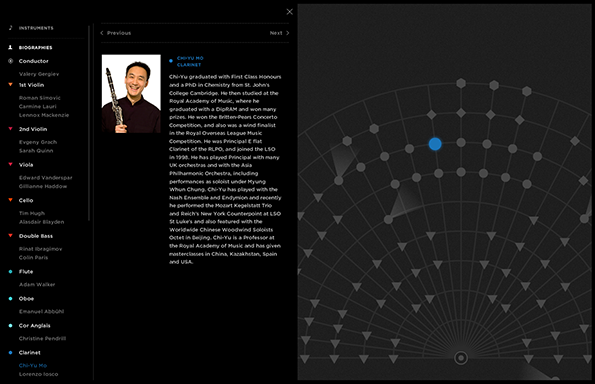Select the Viola category

[26, 165]
